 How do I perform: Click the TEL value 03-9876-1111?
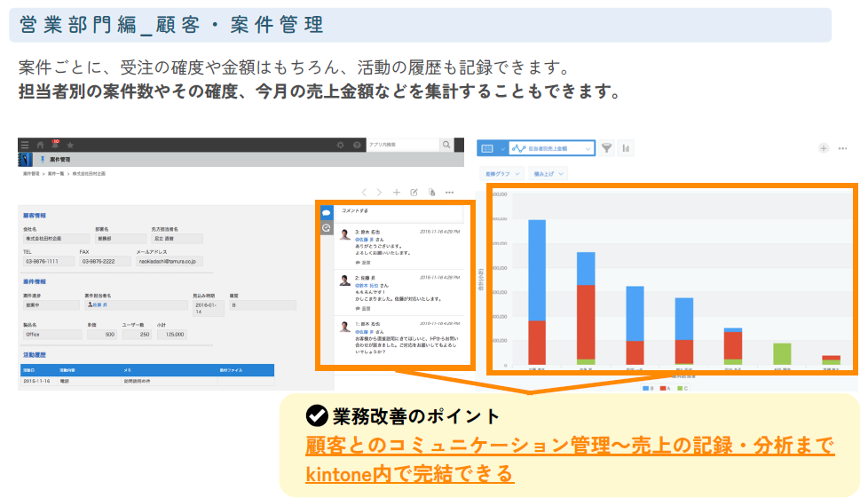pyautogui.click(x=49, y=261)
